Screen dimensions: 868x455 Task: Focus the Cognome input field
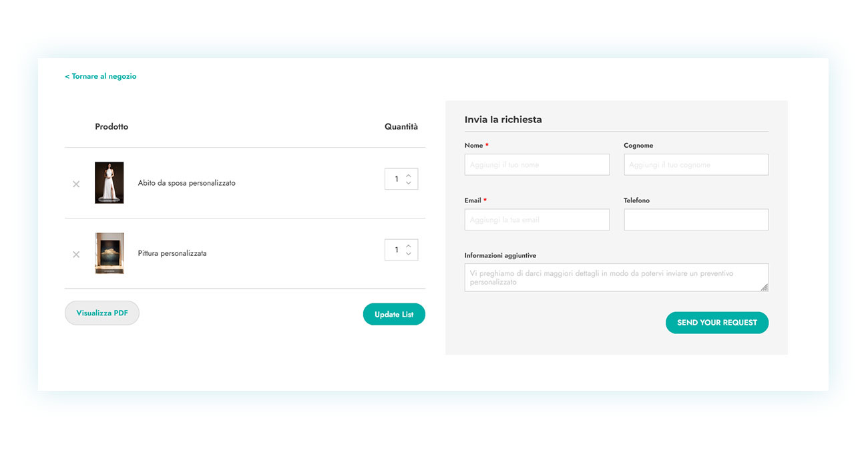click(x=696, y=165)
